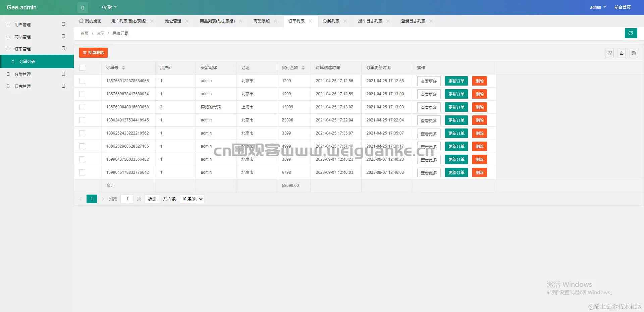This screenshot has height=312, width=644.
Task: Click the table export icon
Action: pyautogui.click(x=622, y=53)
